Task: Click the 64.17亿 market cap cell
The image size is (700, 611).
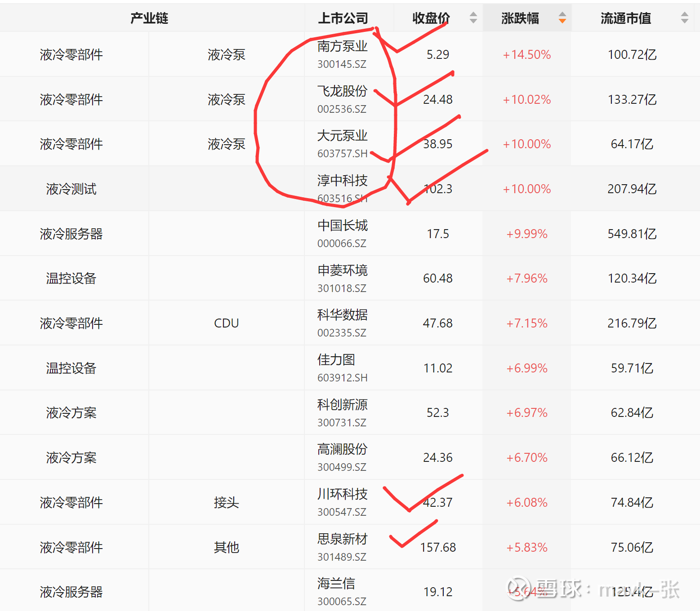Action: pos(632,144)
